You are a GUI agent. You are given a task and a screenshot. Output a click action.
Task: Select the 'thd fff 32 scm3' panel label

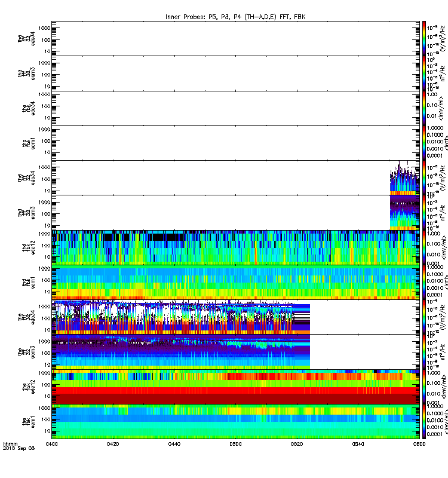26,213
